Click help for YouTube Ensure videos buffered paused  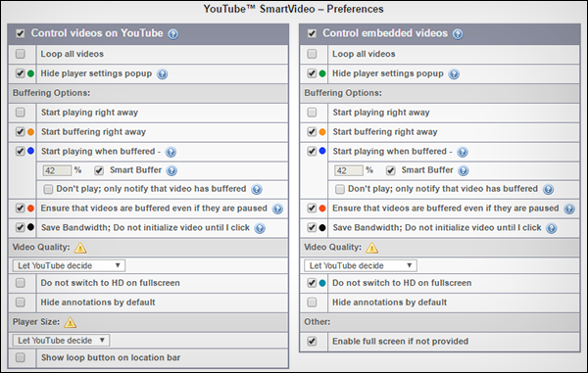click(x=277, y=209)
